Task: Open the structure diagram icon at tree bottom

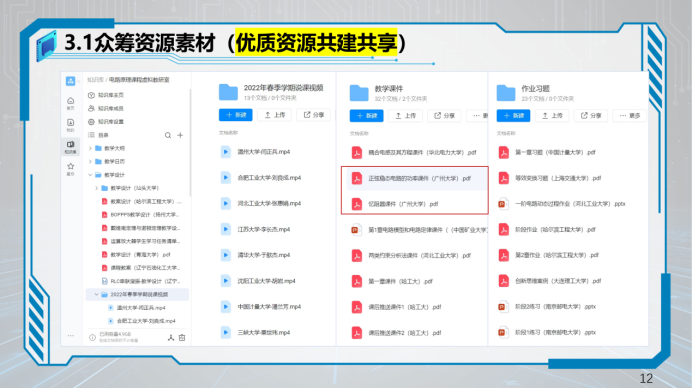Action: click(x=171, y=338)
